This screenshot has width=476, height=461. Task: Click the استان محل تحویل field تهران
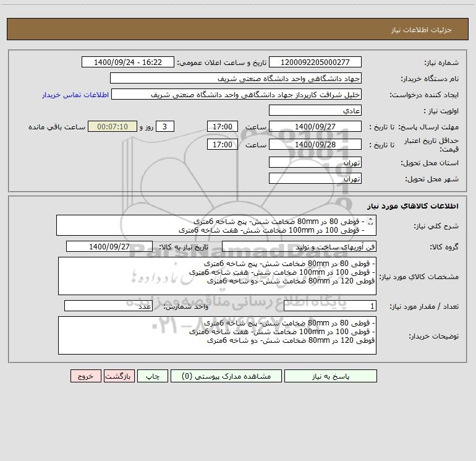click(315, 162)
